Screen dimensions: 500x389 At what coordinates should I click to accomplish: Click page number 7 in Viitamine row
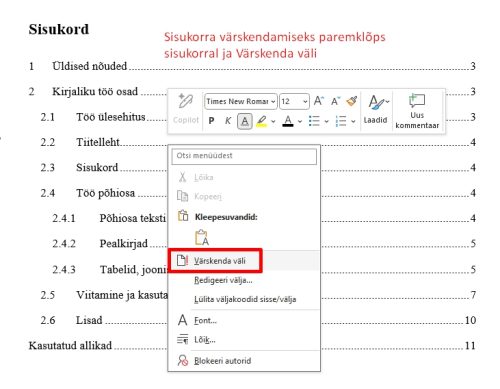(x=473, y=295)
